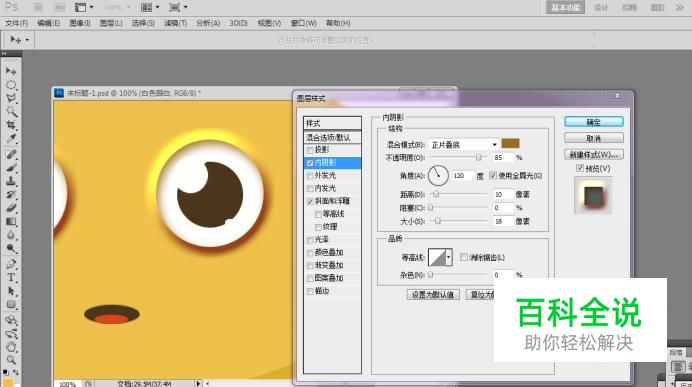Uncheck the 内阴影 inner shadow checkbox

click(310, 163)
